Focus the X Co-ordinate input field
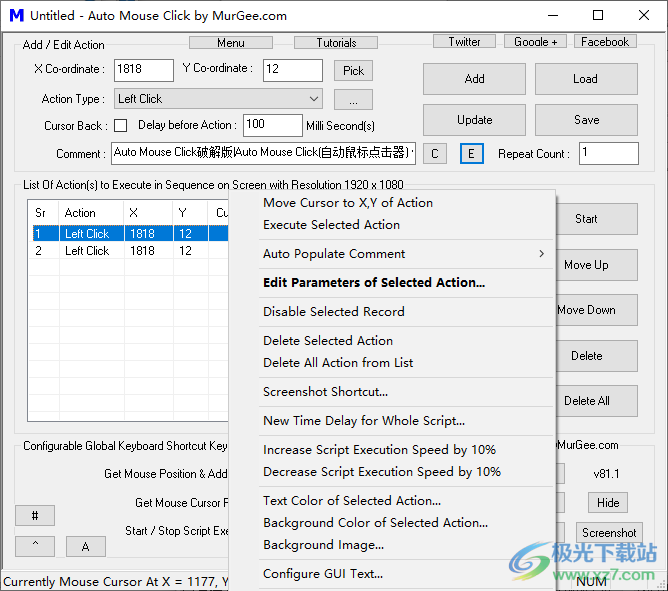Viewport: 668px width, 591px height. 144,70
